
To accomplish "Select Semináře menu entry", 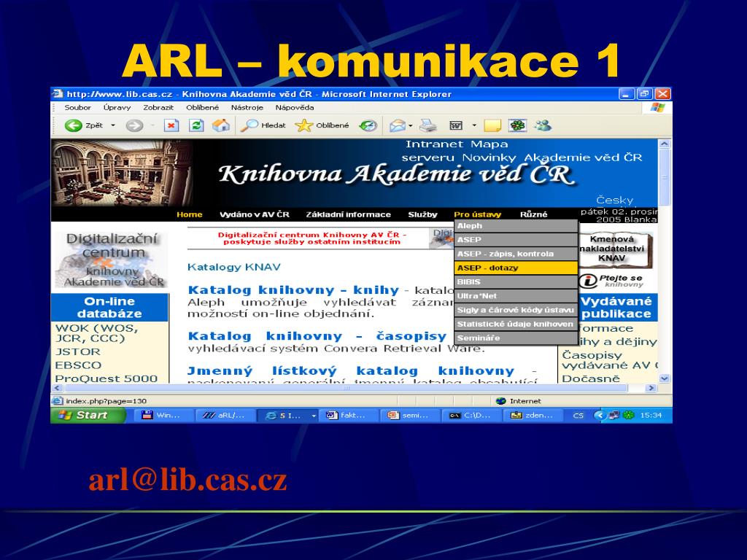I will coord(516,338).
